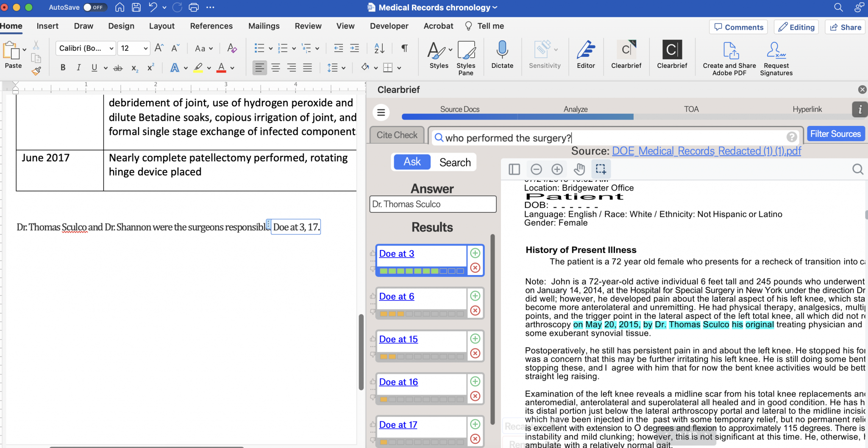
Task: Show paragraph marks
Action: point(404,48)
